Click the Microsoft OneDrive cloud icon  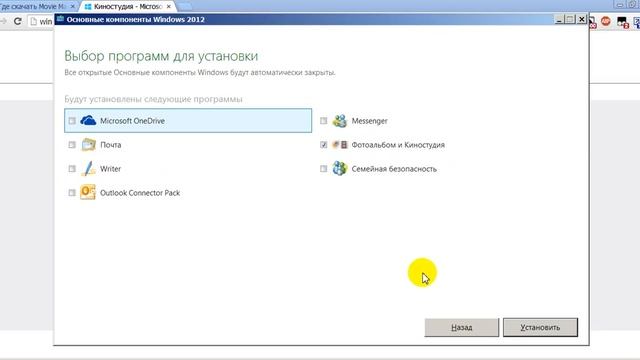pos(88,120)
